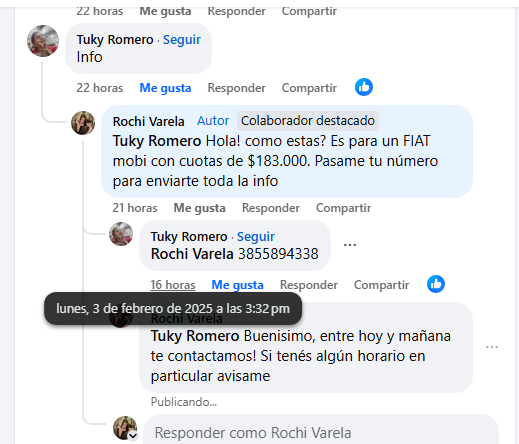Screen dimensions: 519x444
Task: Toggle Me gusta on Tuky's Info comment
Action: 165,88
